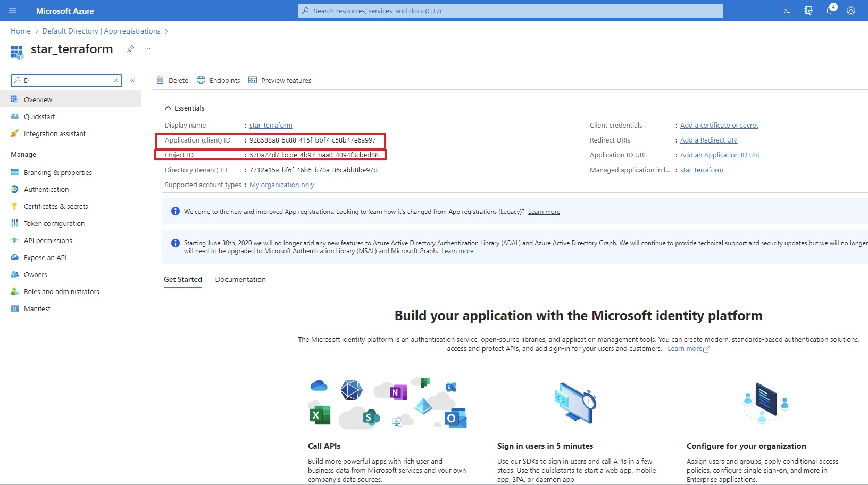Open the star_terraform display name link
Image resolution: width=868 pixels, height=485 pixels.
(x=271, y=125)
